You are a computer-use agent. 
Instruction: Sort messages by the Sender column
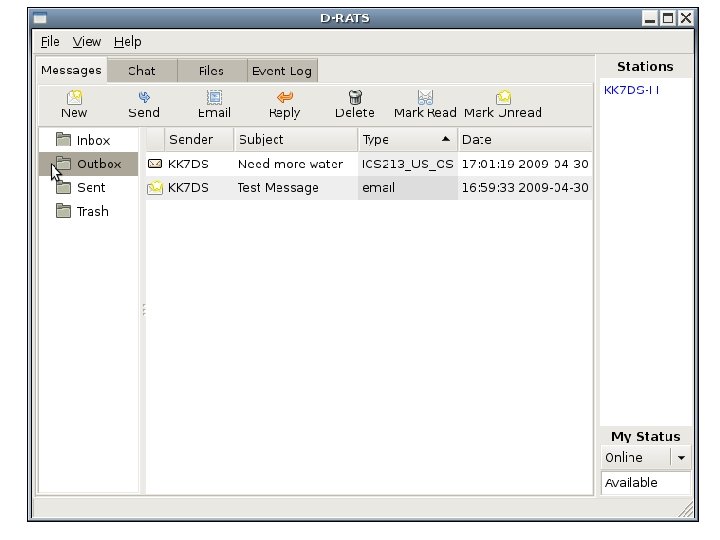[x=199, y=140]
